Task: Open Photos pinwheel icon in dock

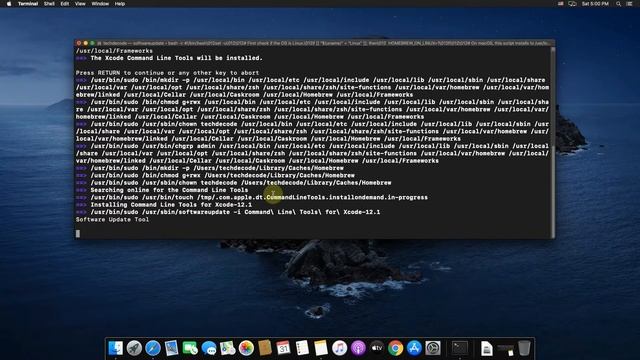Action: click(246, 348)
